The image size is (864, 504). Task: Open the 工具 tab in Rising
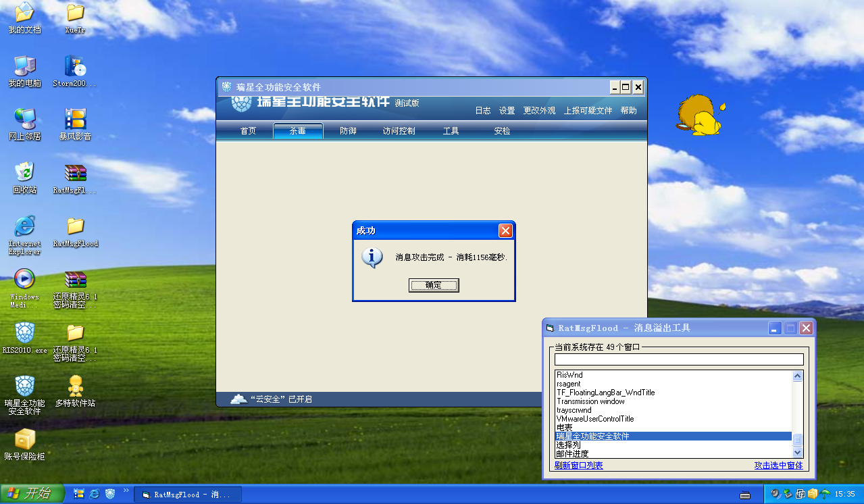pos(451,131)
